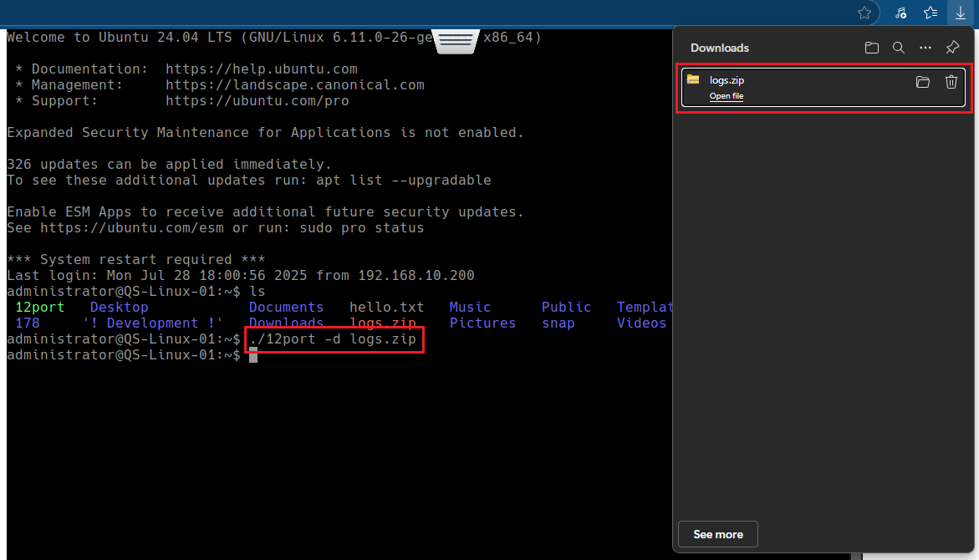This screenshot has width=979, height=560.
Task: Click the Downloads panel title
Action: pyautogui.click(x=719, y=48)
